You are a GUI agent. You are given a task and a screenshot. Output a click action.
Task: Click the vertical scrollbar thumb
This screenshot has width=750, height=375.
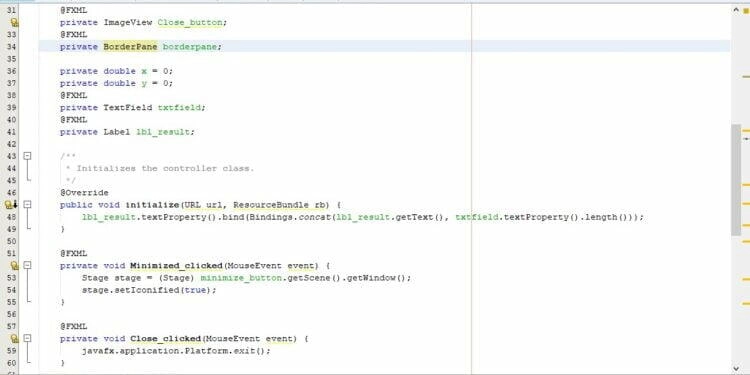pos(736,179)
